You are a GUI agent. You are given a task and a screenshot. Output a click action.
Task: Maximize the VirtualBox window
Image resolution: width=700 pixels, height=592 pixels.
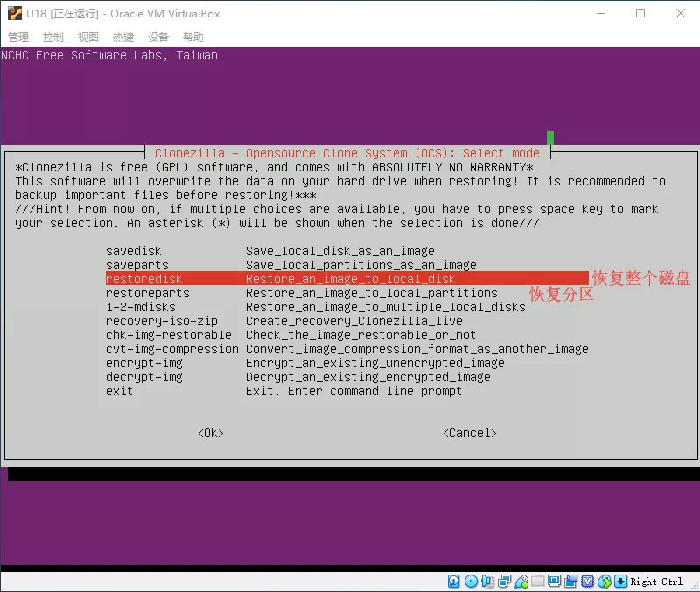pos(640,13)
